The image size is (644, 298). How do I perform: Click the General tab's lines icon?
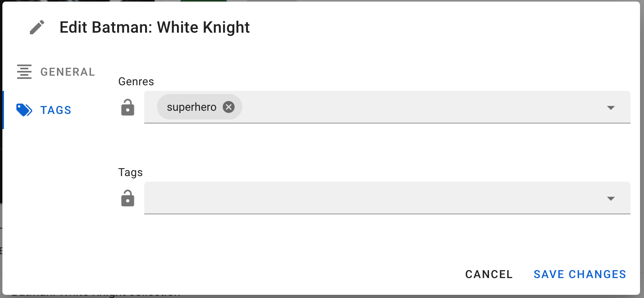coord(24,72)
